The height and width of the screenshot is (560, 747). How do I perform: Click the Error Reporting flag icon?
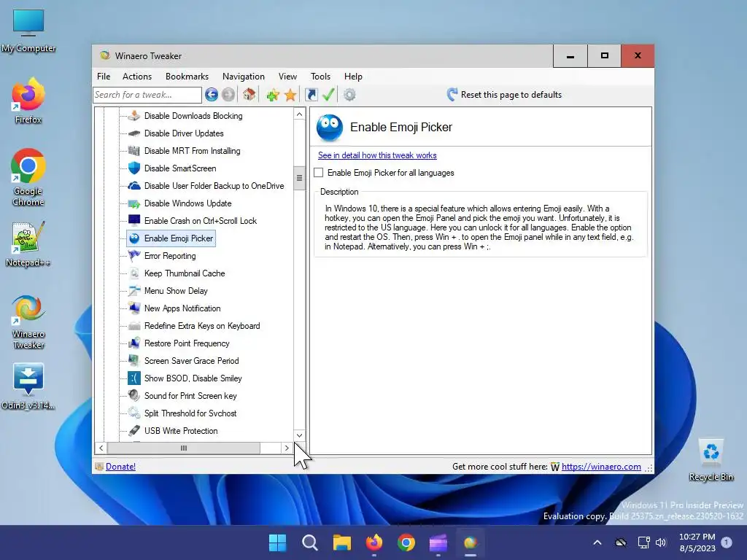[134, 256]
